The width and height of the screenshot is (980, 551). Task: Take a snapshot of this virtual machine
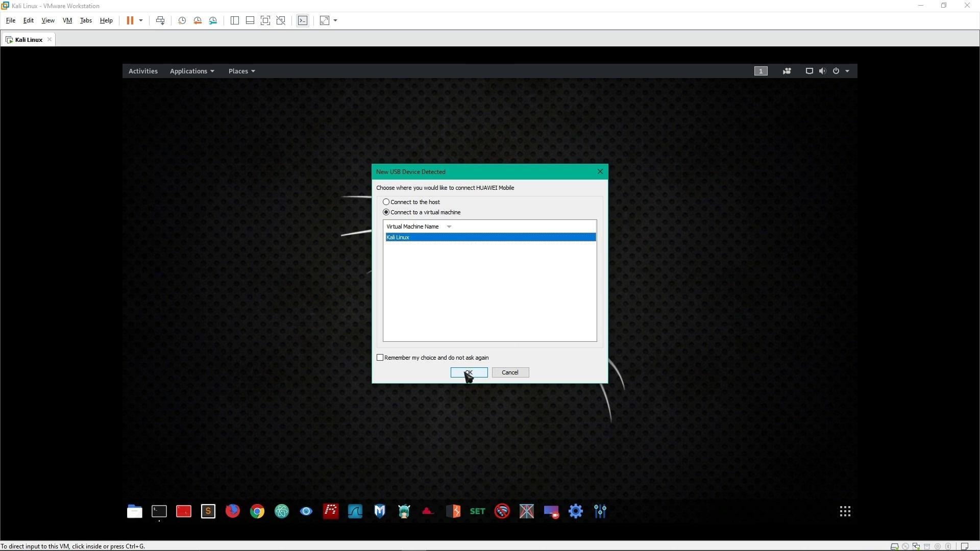tap(182, 20)
